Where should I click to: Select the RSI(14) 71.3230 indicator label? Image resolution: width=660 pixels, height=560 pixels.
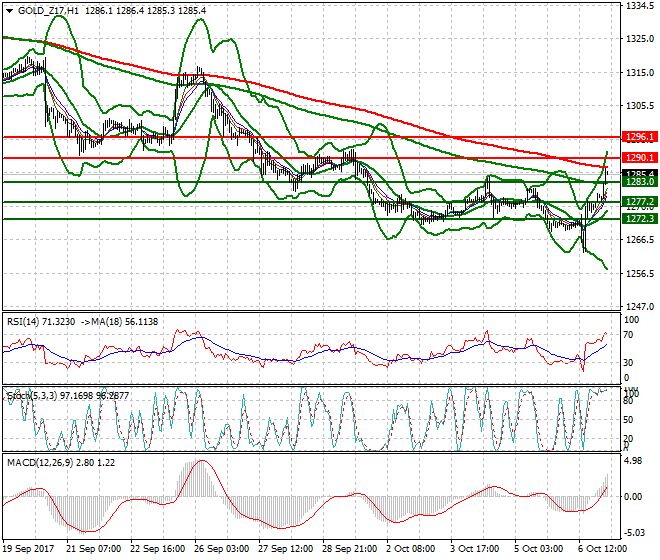coord(41,322)
